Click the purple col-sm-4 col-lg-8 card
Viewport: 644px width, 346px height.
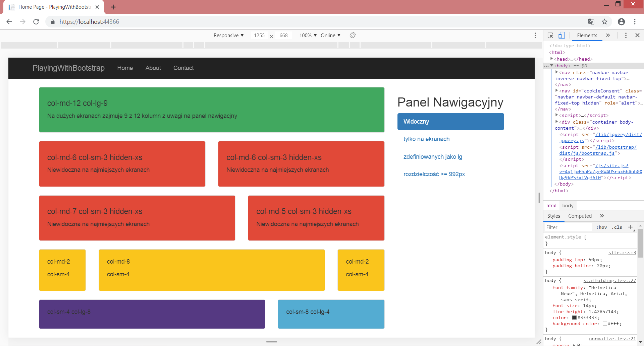click(x=152, y=314)
